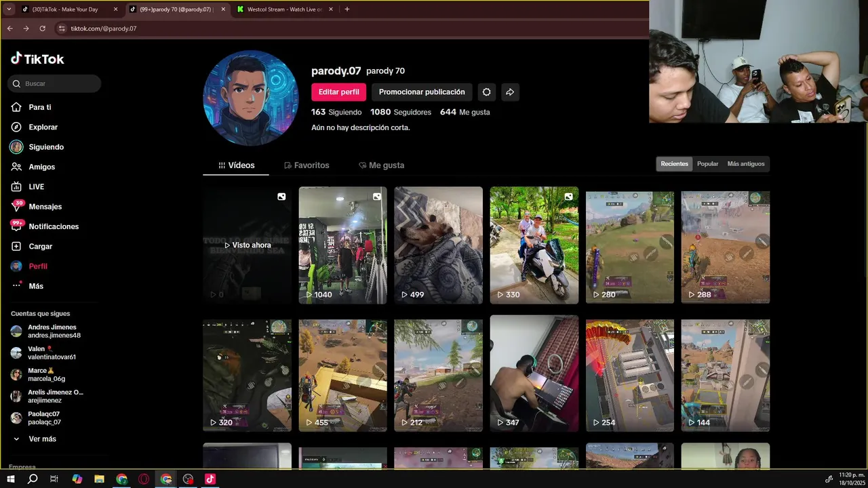Click the Editar perfil button
This screenshot has width=868, height=488.
tap(338, 92)
